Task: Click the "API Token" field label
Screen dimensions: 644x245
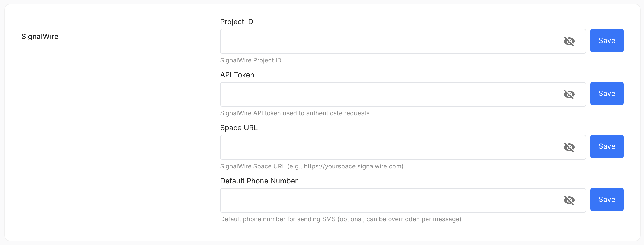Action: click(x=237, y=75)
